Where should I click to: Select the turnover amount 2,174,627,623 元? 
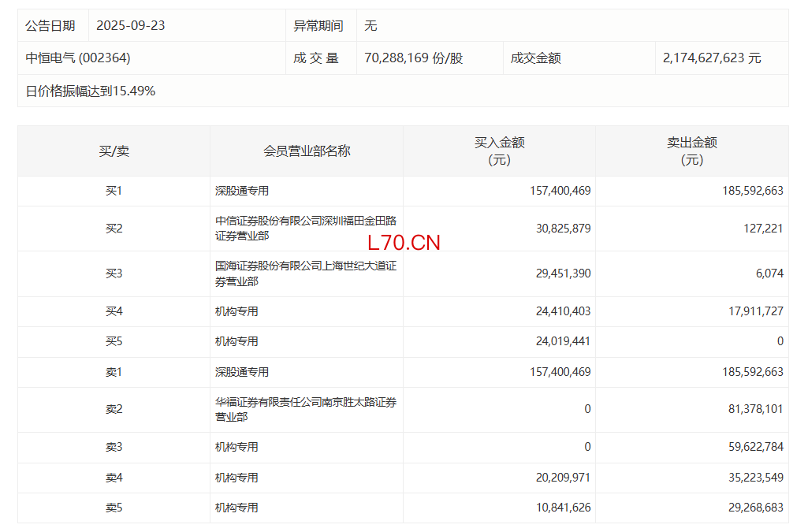(x=712, y=58)
